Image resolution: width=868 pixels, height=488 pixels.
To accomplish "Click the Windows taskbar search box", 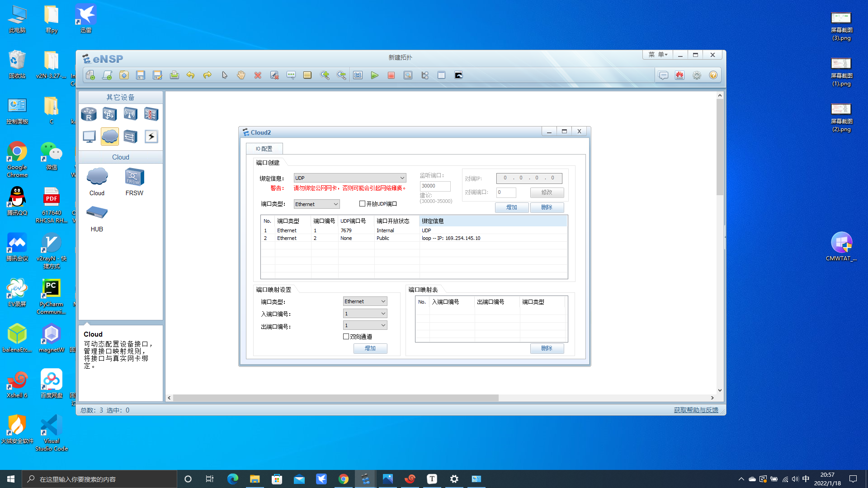I will tap(99, 479).
